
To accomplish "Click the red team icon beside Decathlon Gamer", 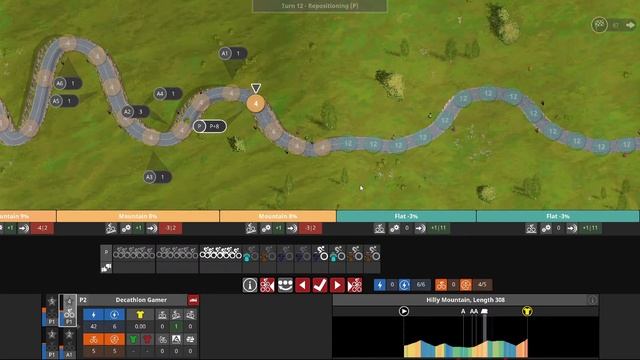I will [x=193, y=300].
